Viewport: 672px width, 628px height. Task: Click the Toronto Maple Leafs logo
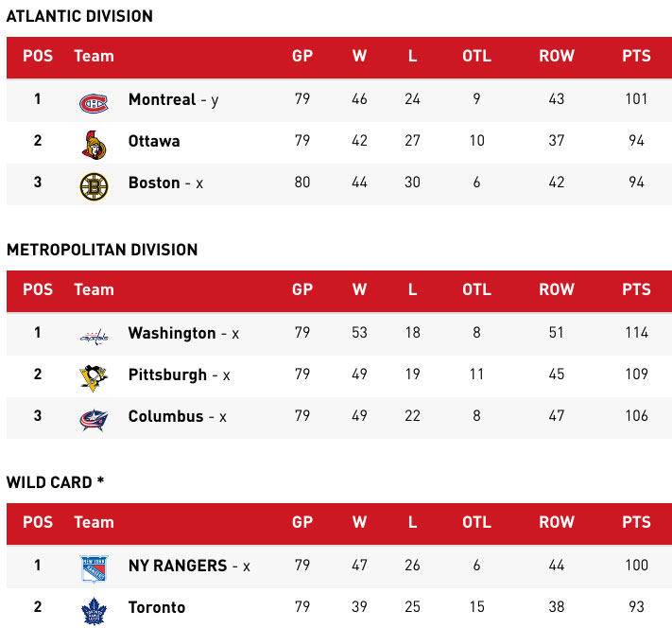click(x=94, y=609)
